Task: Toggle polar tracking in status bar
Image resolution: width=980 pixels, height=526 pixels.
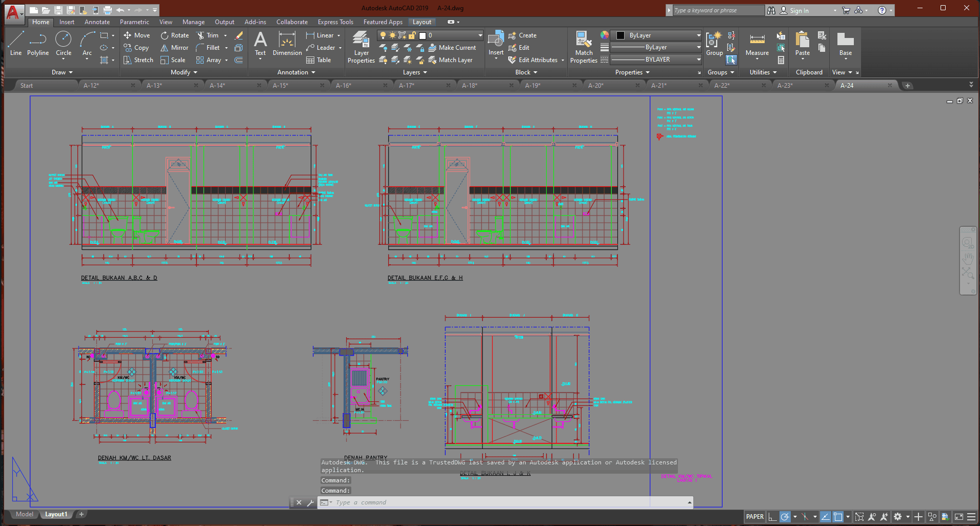Action: point(785,517)
